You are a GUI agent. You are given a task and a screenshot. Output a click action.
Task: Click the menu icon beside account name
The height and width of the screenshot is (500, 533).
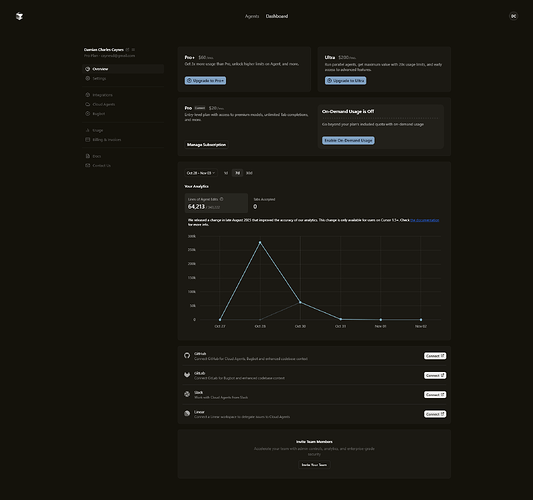tap(133, 50)
